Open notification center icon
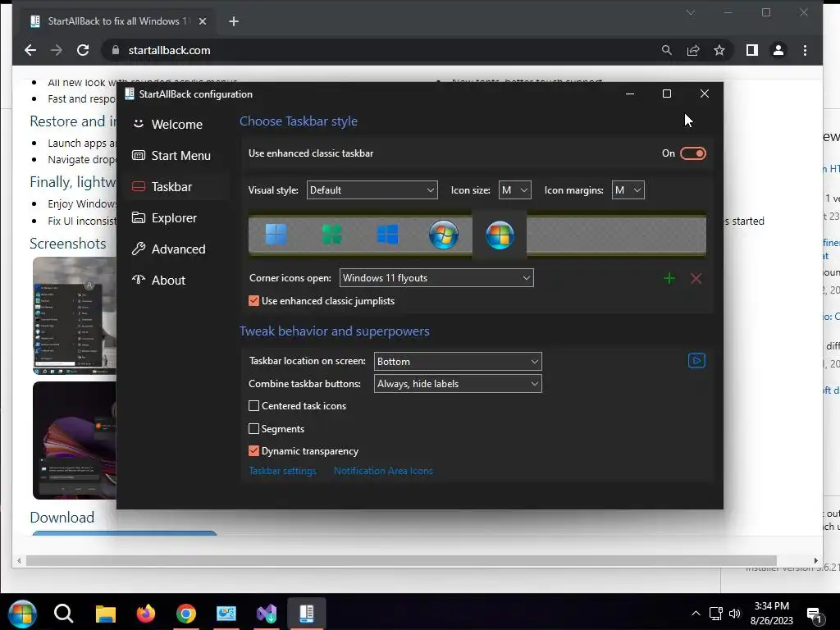This screenshot has width=840, height=630. [815, 615]
